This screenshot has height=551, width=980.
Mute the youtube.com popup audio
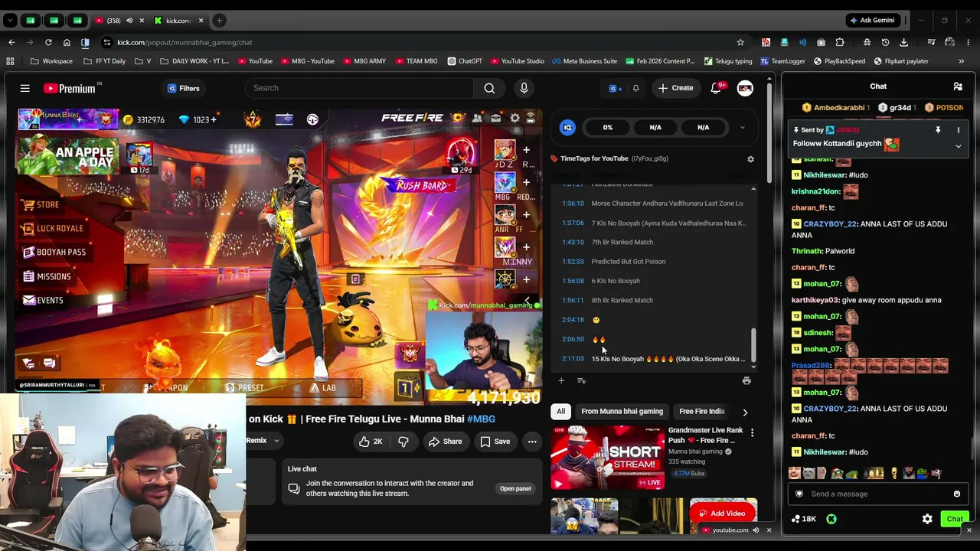coord(756,530)
